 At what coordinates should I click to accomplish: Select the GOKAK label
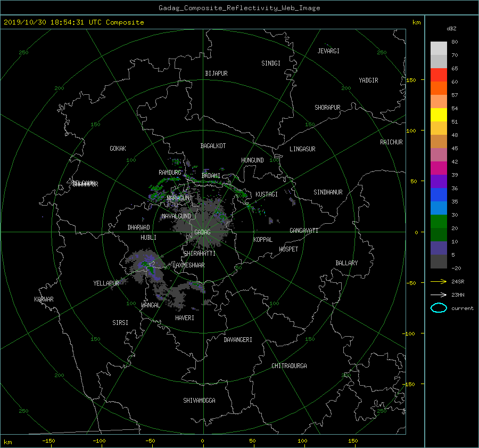tap(118, 149)
